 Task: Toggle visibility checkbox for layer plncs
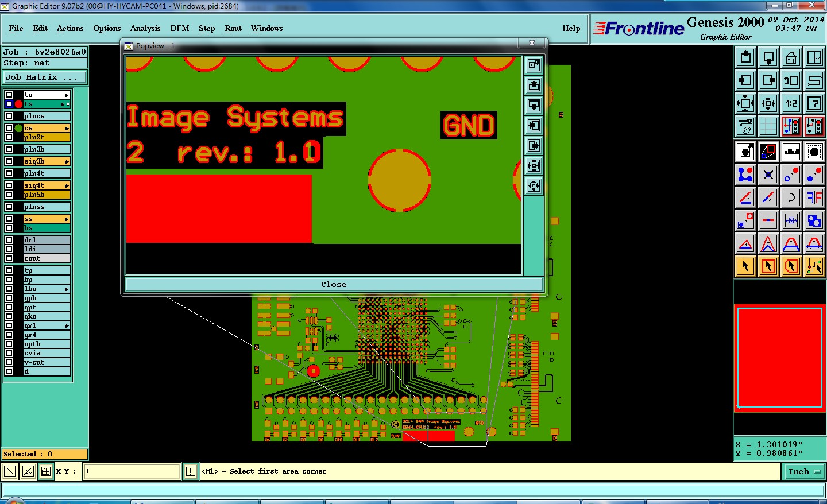tap(9, 116)
